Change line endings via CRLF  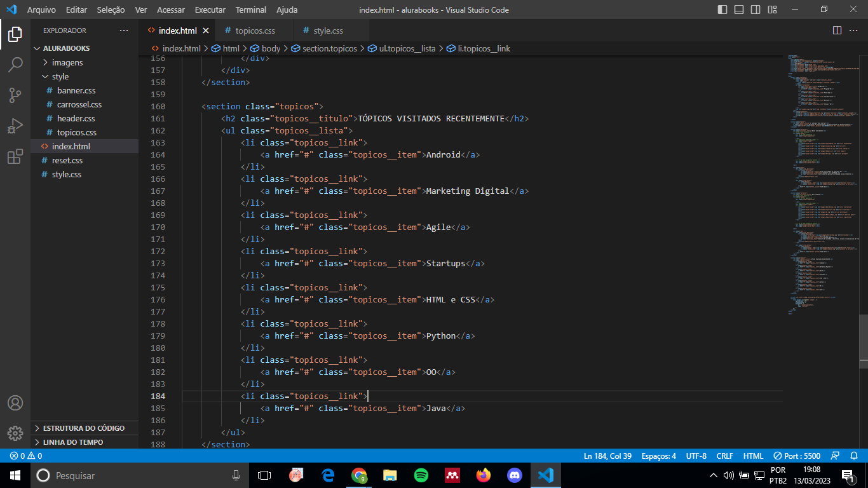724,456
